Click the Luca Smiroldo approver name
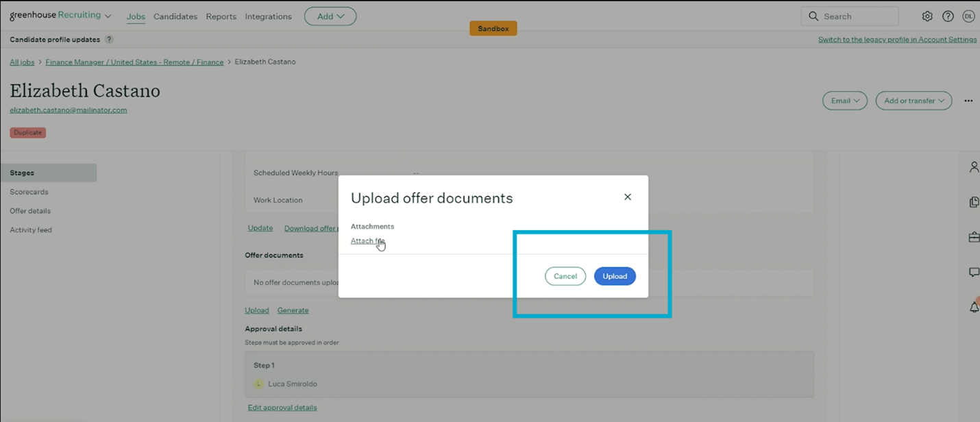The image size is (980, 422). [292, 384]
